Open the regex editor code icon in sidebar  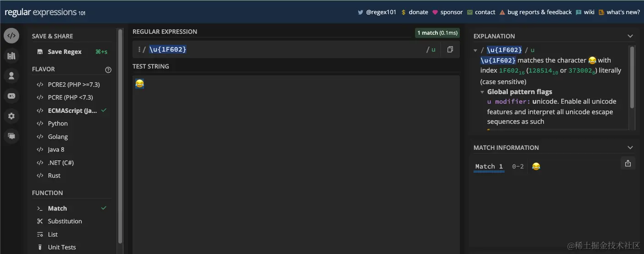[x=11, y=36]
